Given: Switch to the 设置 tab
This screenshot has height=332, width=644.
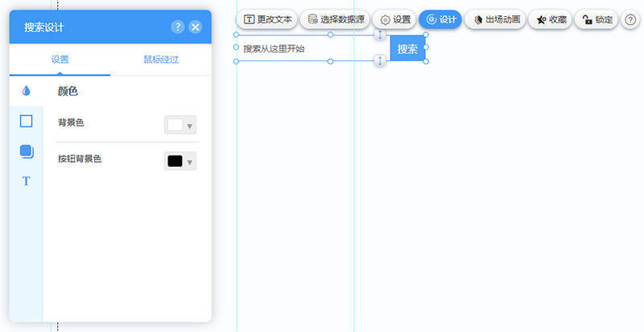Looking at the screenshot, I should point(60,60).
